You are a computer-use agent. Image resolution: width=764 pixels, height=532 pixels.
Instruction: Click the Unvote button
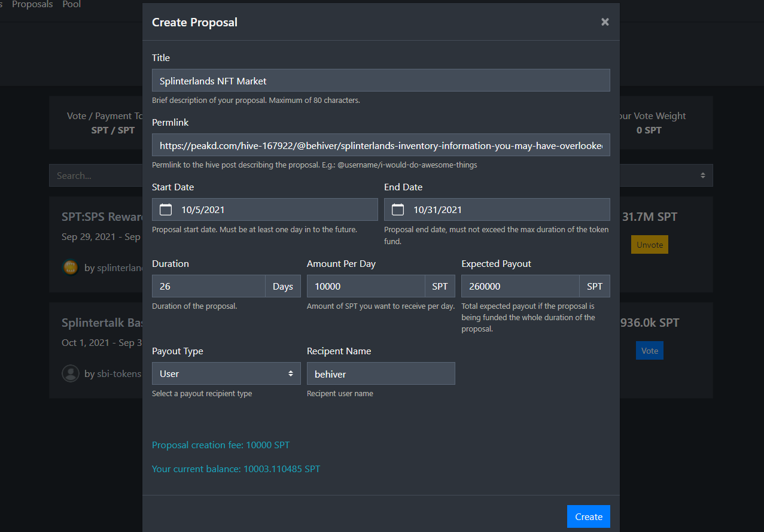[x=650, y=245]
